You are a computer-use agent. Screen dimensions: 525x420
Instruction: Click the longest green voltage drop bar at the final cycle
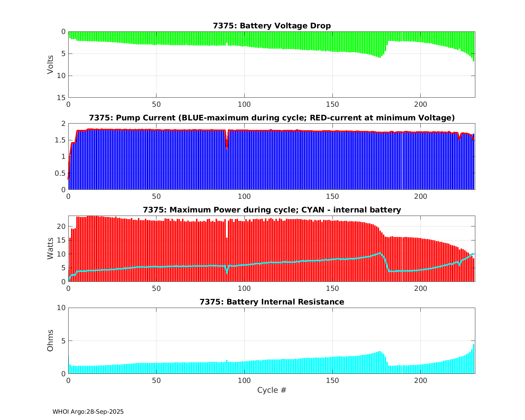[x=474, y=47]
